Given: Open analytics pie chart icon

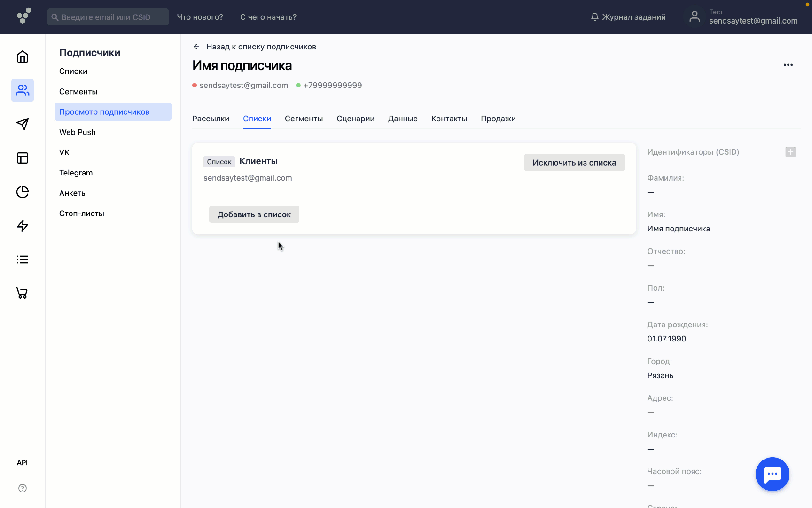Looking at the screenshot, I should tap(23, 192).
